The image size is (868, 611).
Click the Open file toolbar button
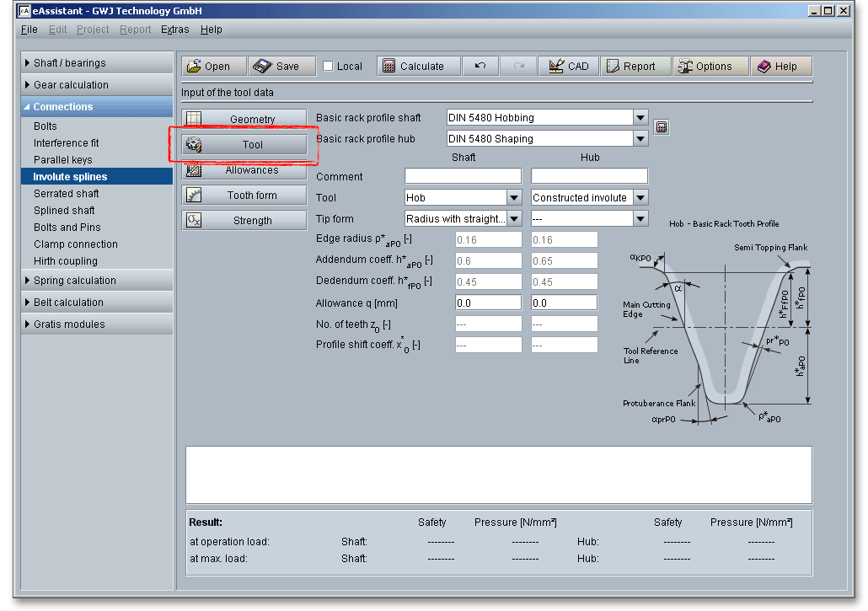(213, 67)
